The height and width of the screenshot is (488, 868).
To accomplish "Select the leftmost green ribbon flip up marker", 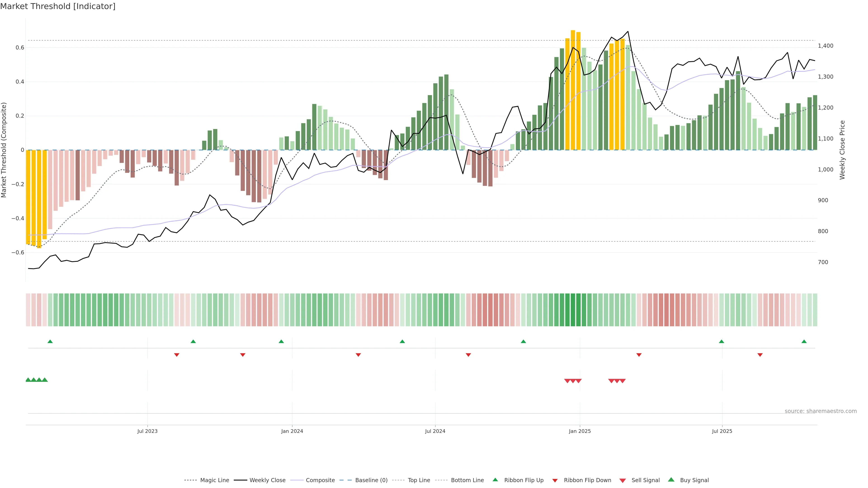I will [50, 342].
